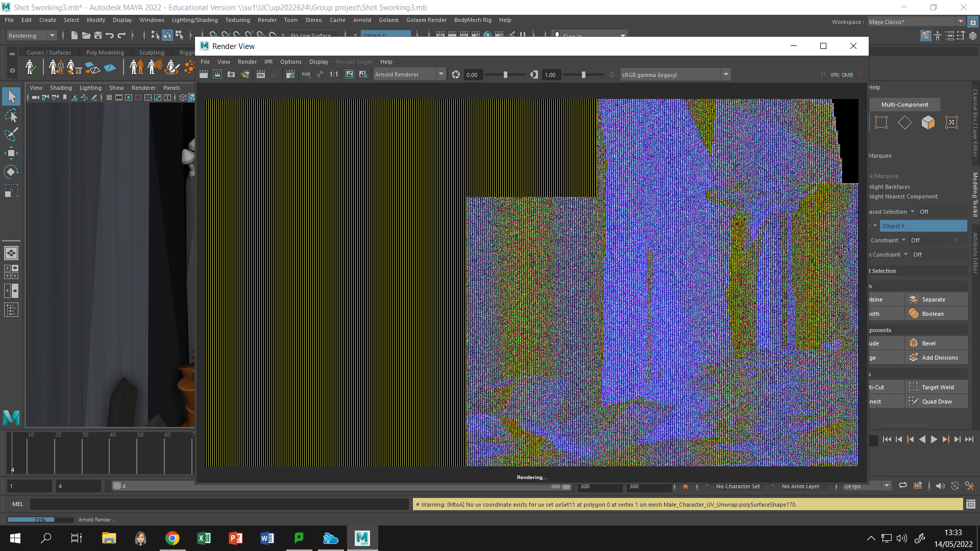Open the Maya icon on the Windows taskbar
Screen dimensions: 980x551
click(362, 538)
